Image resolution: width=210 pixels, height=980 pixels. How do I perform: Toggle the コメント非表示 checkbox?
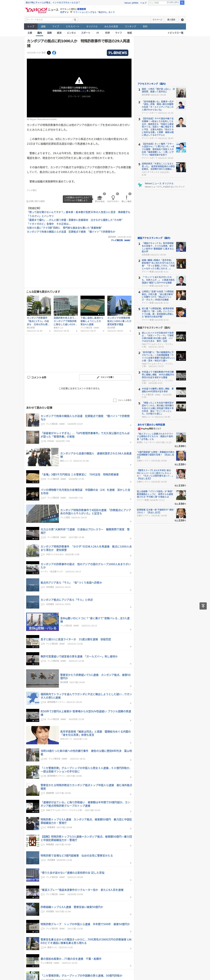115,400
